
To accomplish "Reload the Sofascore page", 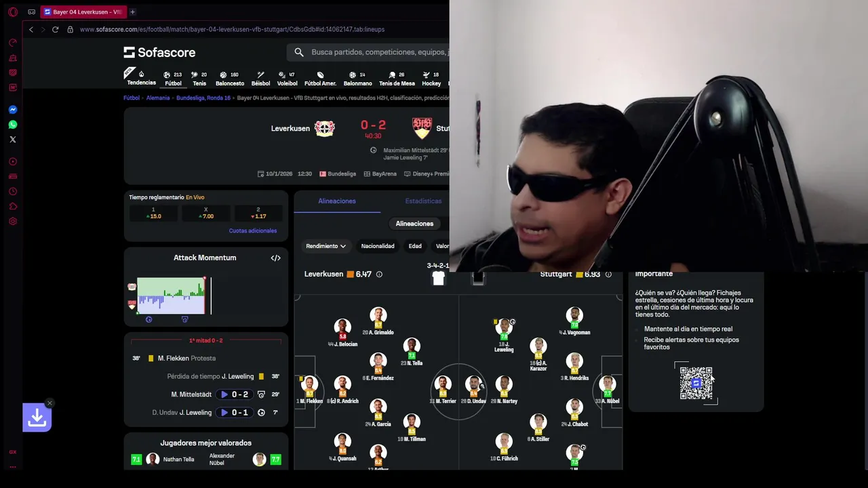I will [x=55, y=29].
